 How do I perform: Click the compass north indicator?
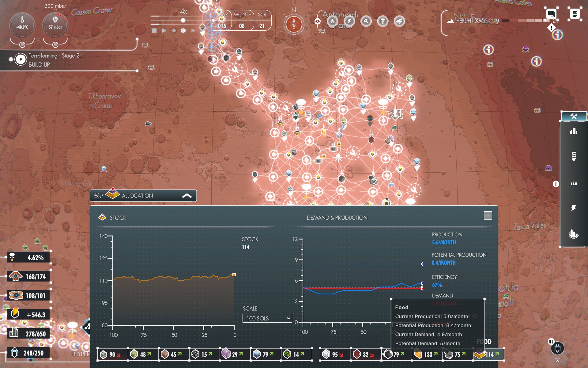[x=294, y=24]
